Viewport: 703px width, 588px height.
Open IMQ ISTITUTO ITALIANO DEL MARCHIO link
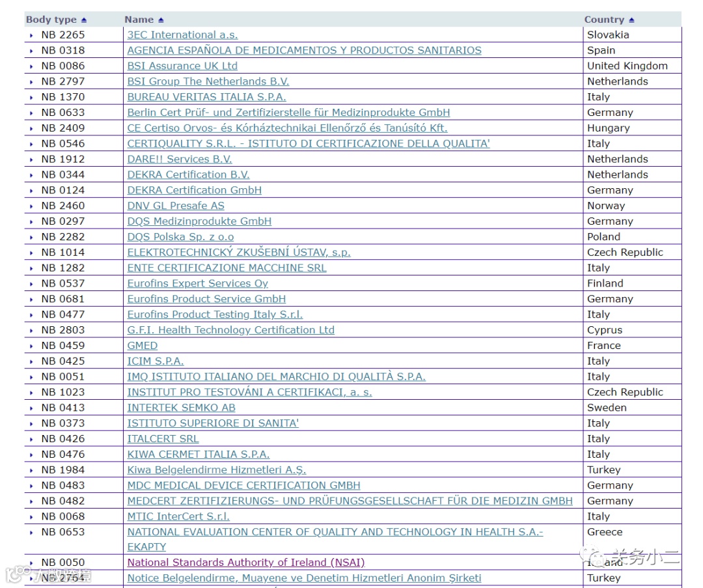(277, 377)
